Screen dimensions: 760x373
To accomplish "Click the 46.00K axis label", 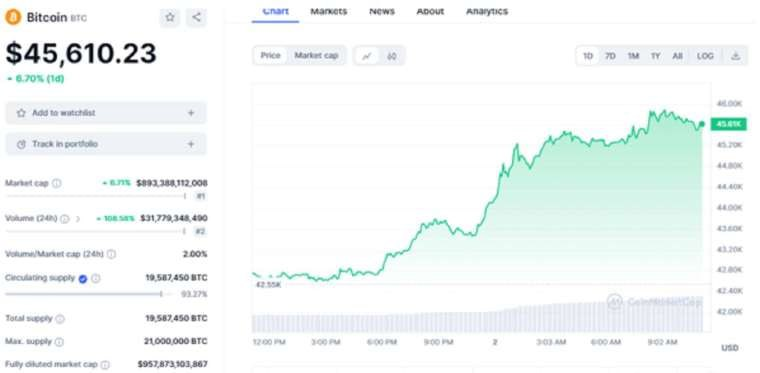I will click(729, 104).
